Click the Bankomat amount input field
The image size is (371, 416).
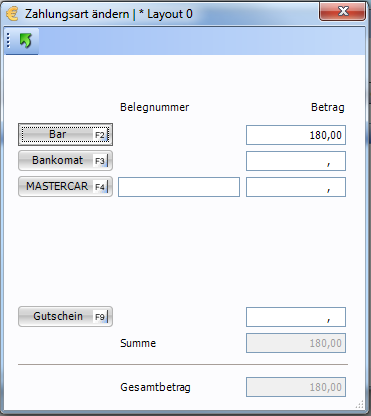[296, 161]
